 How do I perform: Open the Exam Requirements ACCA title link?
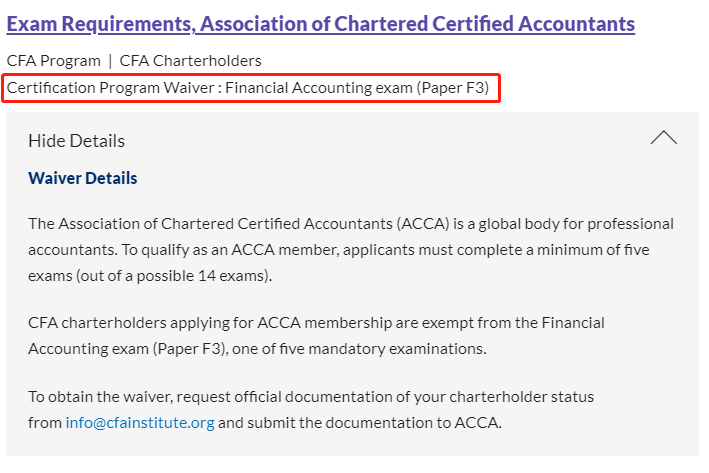pos(320,23)
